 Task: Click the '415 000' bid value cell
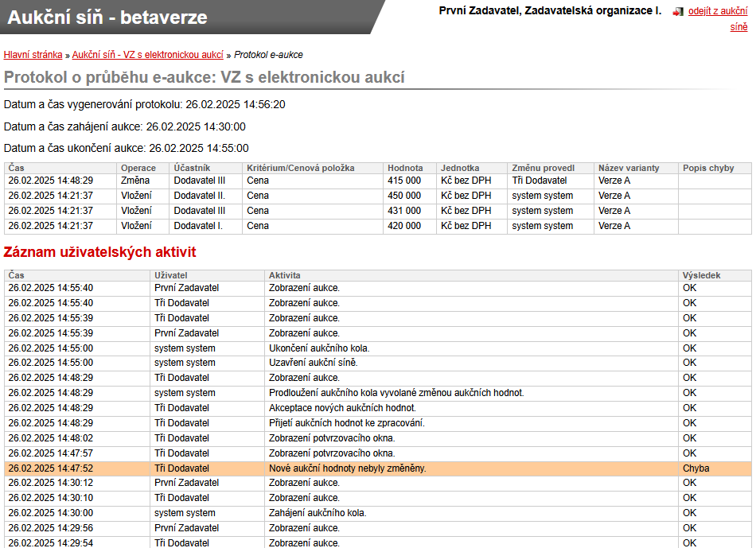click(404, 181)
